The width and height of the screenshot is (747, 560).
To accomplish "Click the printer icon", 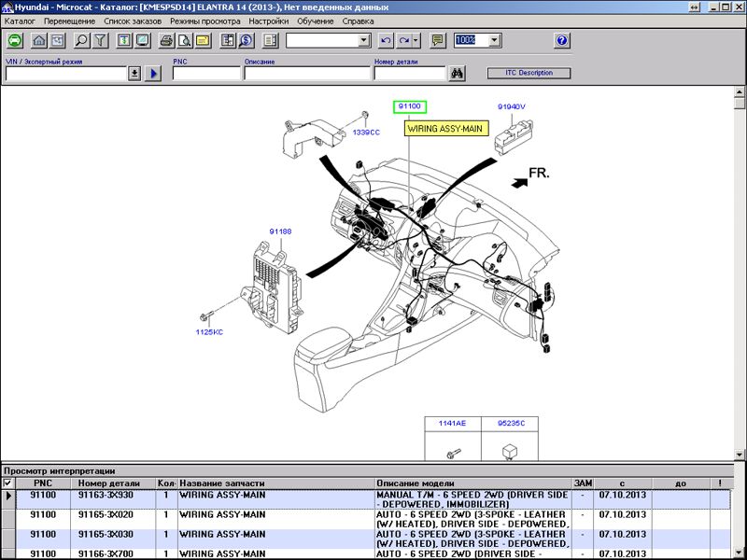I will (x=166, y=40).
